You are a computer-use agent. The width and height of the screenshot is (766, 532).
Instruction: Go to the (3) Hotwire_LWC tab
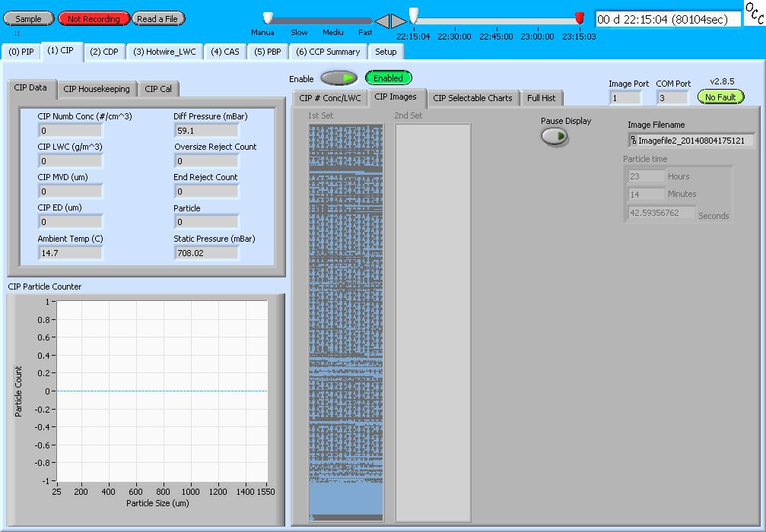click(x=164, y=52)
